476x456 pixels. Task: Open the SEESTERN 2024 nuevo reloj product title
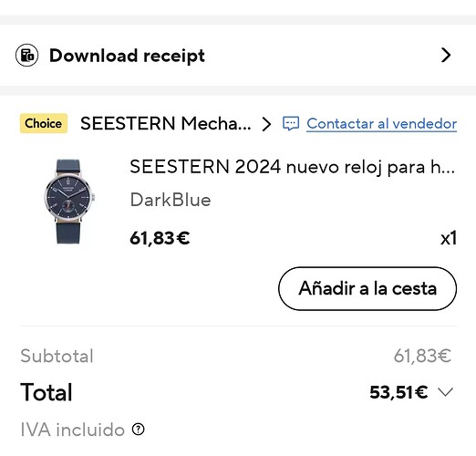pos(293,167)
